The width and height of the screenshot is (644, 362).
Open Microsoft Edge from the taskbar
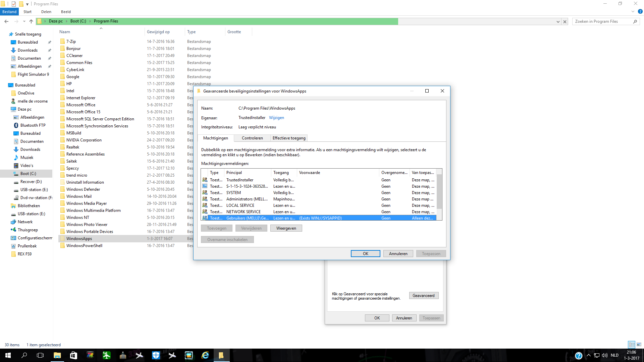[205, 355]
